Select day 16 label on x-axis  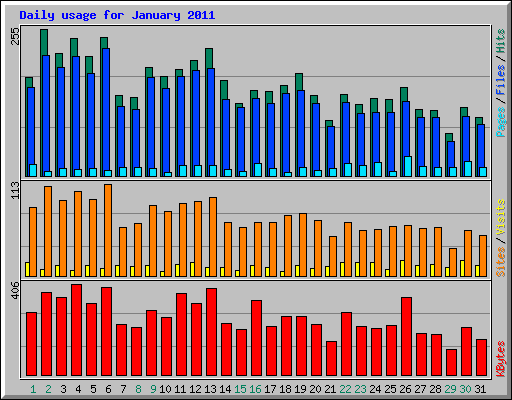tap(255, 389)
